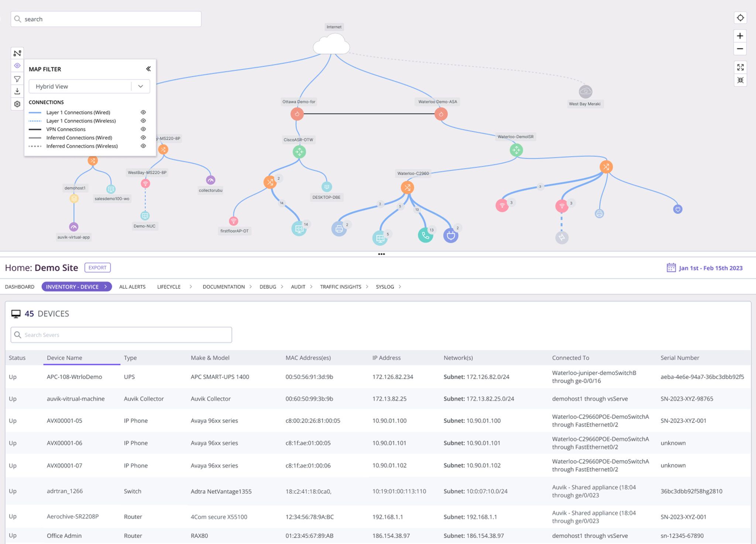Click the blue wired connection line swatch
756x544 pixels.
coord(35,112)
